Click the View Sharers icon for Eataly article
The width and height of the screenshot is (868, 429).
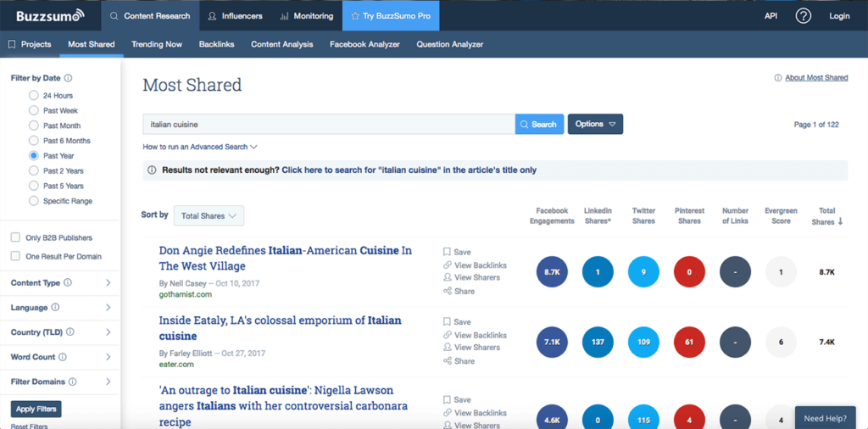[448, 347]
